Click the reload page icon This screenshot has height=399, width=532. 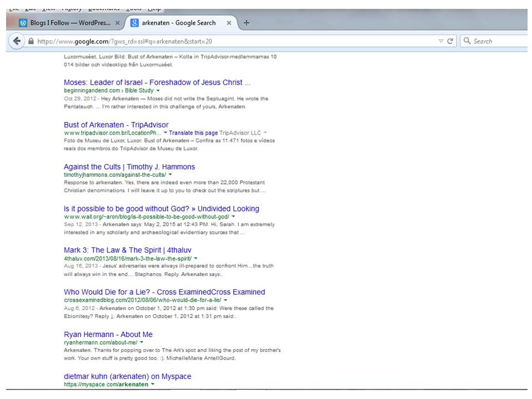tap(451, 41)
